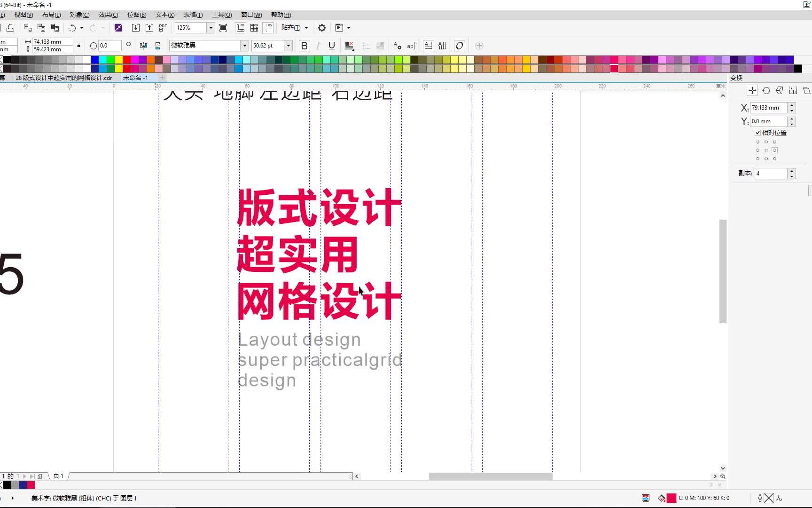This screenshot has height=508, width=812.
Task: Expand the undo history dropdown arrow
Action: coord(82,28)
